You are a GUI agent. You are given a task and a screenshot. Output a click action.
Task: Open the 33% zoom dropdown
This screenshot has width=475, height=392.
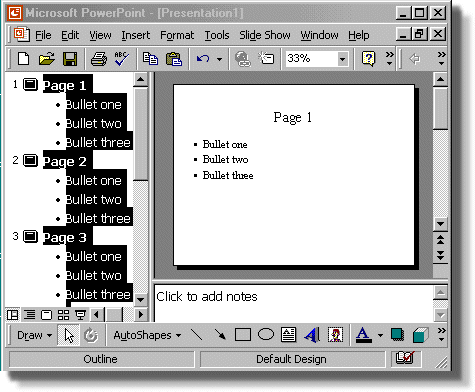point(342,59)
